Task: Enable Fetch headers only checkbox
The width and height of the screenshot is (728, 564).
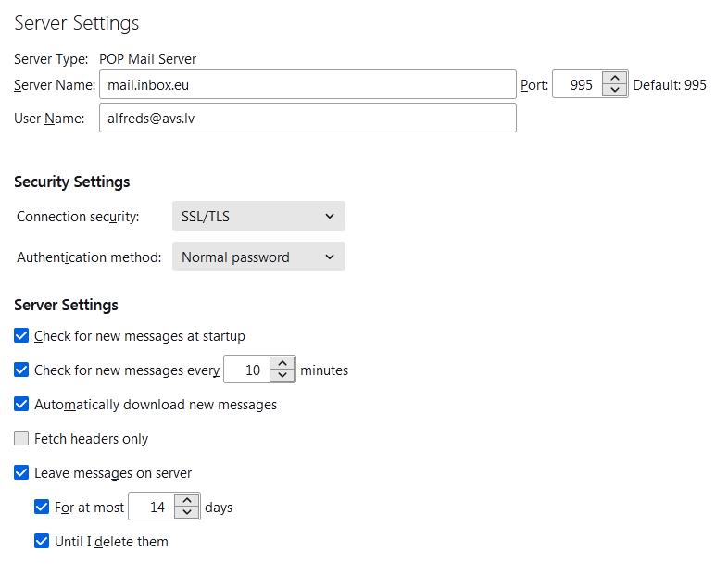Action: click(22, 438)
